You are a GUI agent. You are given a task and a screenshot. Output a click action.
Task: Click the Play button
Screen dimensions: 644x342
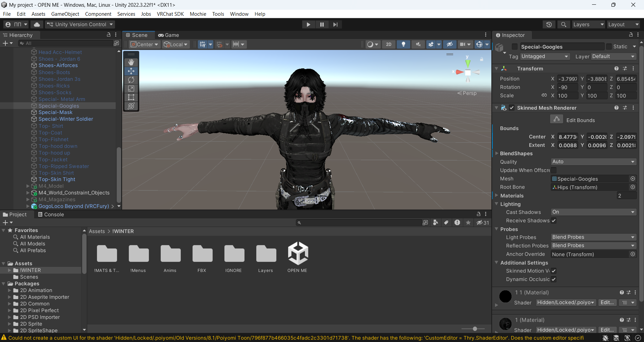point(308,24)
